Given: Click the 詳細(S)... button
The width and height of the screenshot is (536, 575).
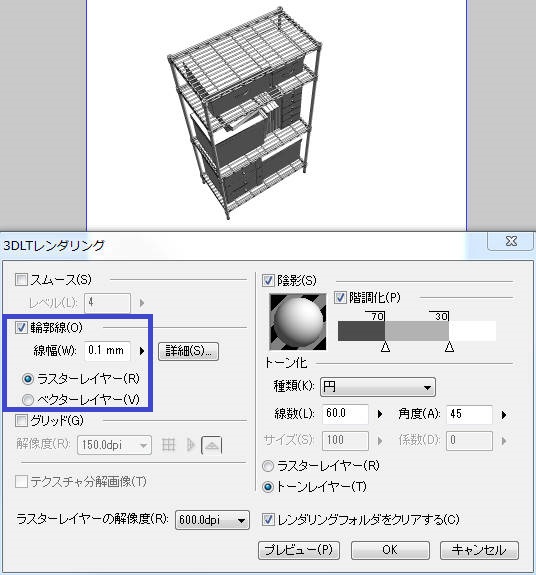Looking at the screenshot, I should tap(188, 351).
